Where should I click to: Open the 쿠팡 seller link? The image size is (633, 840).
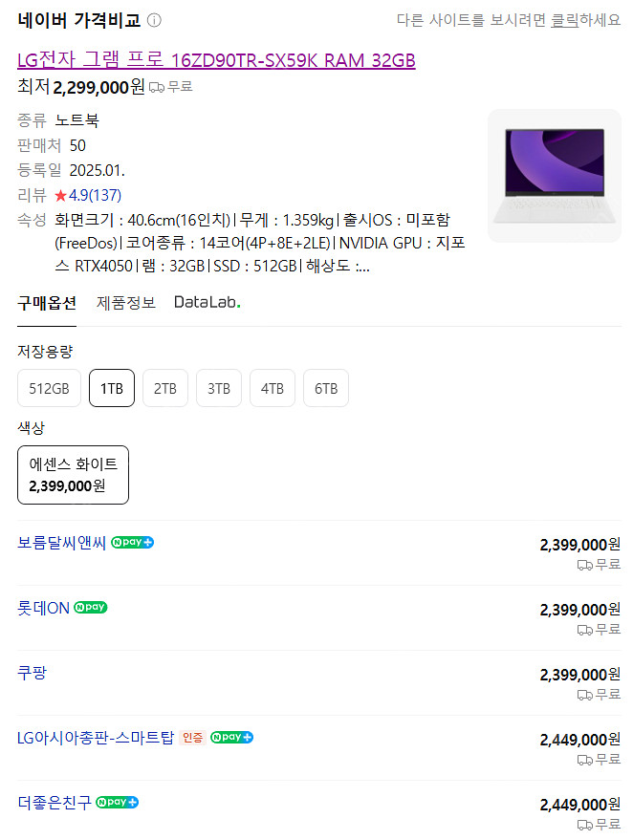coord(33,673)
